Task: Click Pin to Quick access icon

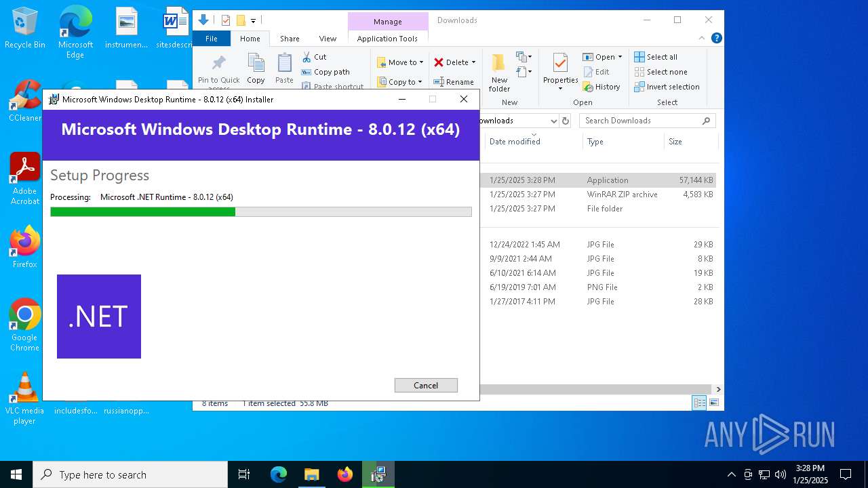Action: coord(218,64)
